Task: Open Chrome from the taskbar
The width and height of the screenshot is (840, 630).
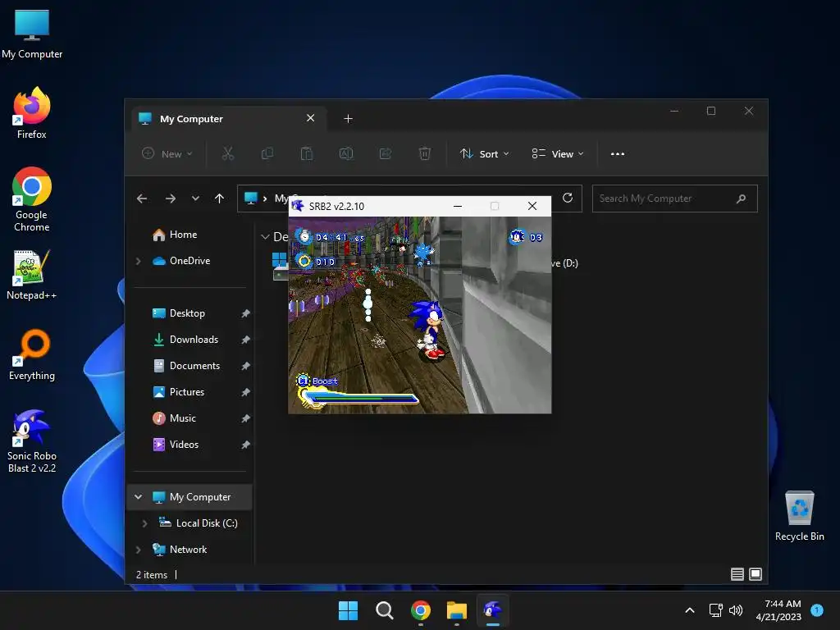Action: [421, 610]
